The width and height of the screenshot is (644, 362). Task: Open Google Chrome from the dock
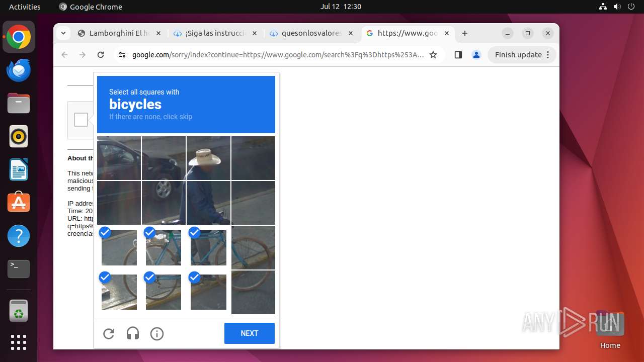pos(19,37)
